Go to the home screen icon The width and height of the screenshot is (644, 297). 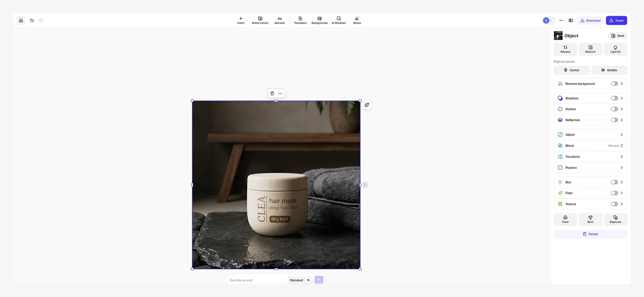coord(21,20)
